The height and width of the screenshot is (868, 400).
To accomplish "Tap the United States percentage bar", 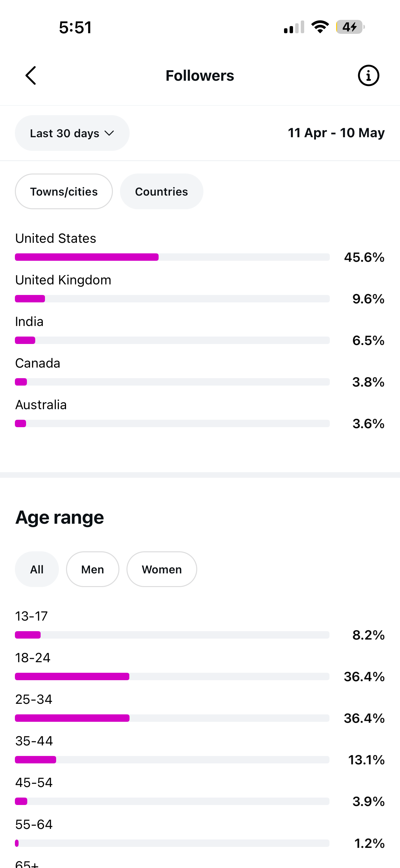I will (172, 257).
